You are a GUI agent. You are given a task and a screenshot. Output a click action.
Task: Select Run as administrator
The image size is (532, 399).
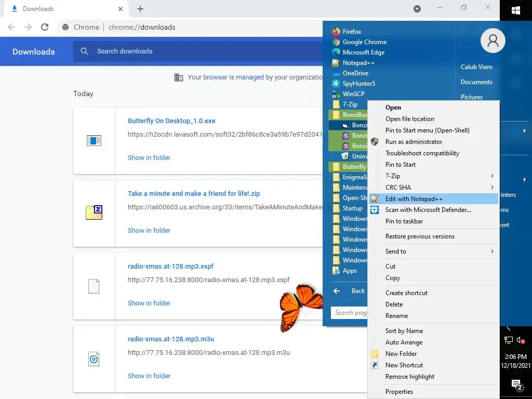(433, 142)
